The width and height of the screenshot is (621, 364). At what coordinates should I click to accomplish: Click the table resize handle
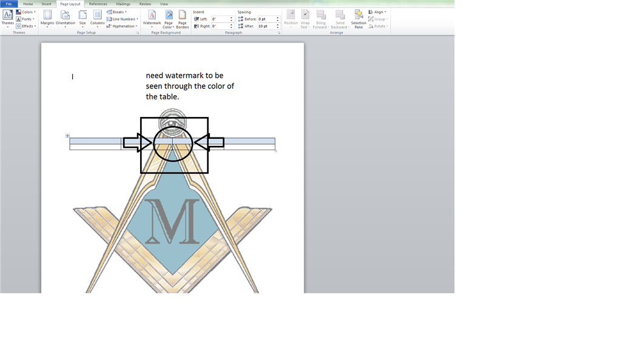(276, 151)
